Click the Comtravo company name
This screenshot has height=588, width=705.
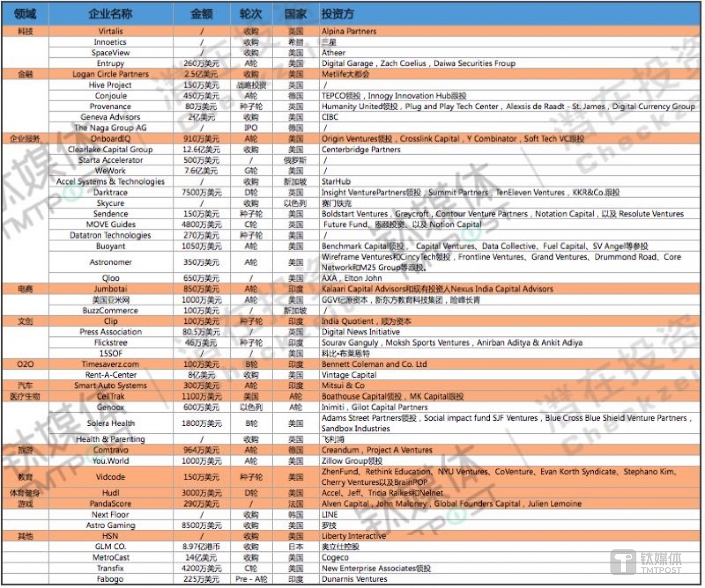tap(111, 450)
